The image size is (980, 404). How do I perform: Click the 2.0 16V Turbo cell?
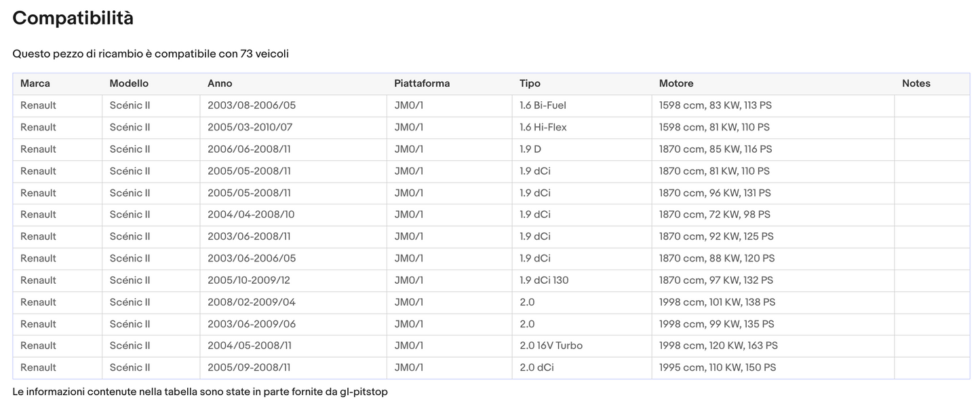551,346
